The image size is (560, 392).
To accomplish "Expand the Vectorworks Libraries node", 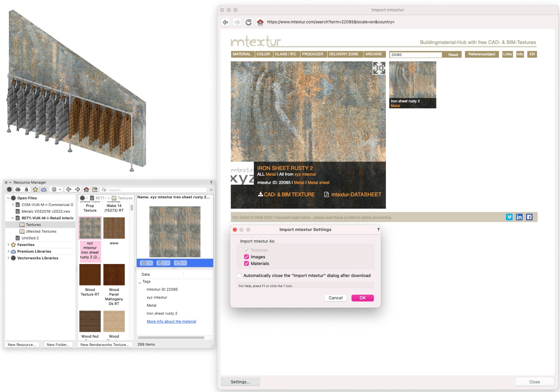I will [x=9, y=258].
